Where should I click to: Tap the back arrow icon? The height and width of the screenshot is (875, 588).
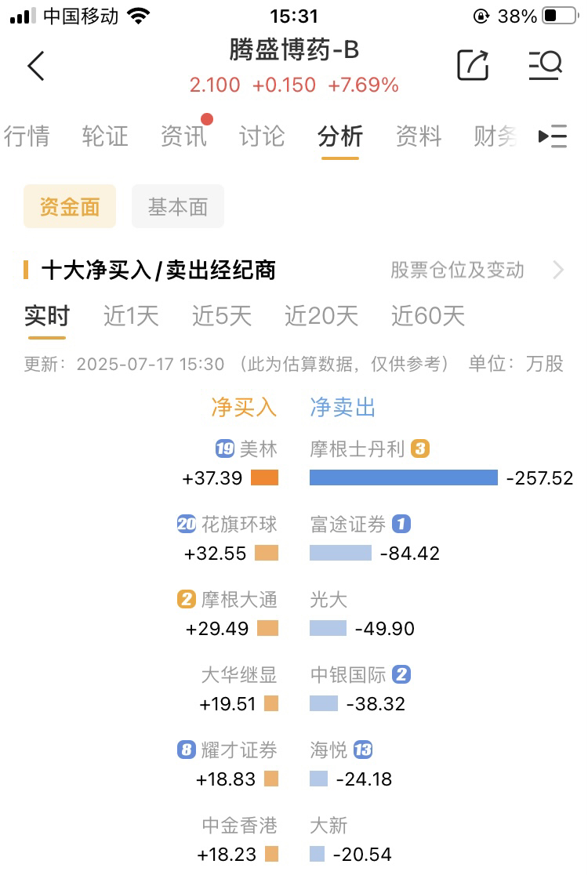click(x=36, y=66)
